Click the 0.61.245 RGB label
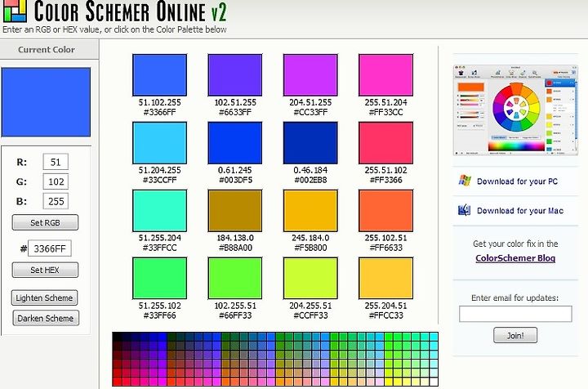This screenshot has height=389, width=588. [x=235, y=170]
